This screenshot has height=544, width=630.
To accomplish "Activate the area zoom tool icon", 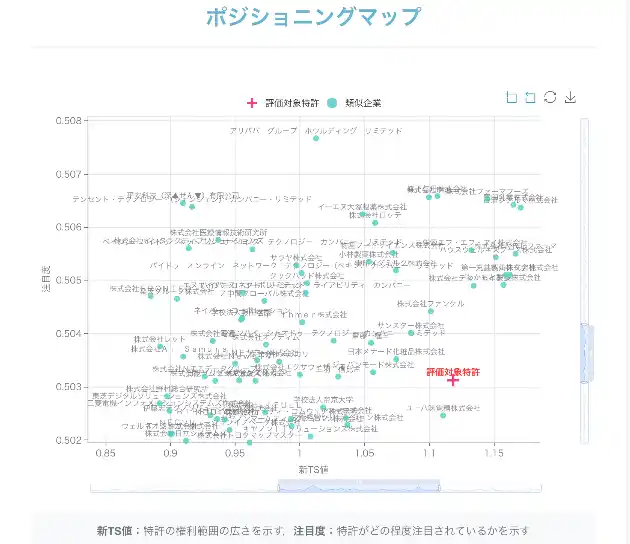I will (512, 97).
